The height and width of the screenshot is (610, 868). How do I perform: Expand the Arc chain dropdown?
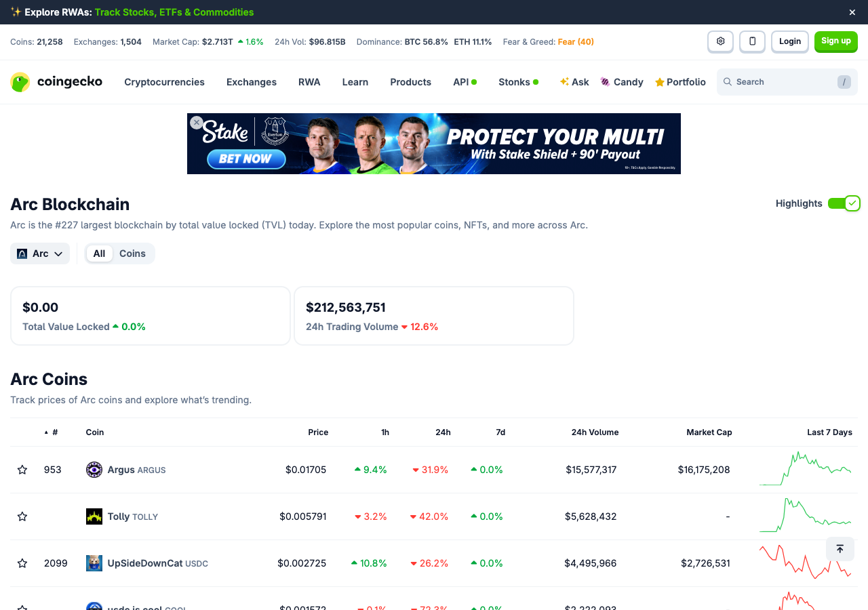tap(40, 253)
